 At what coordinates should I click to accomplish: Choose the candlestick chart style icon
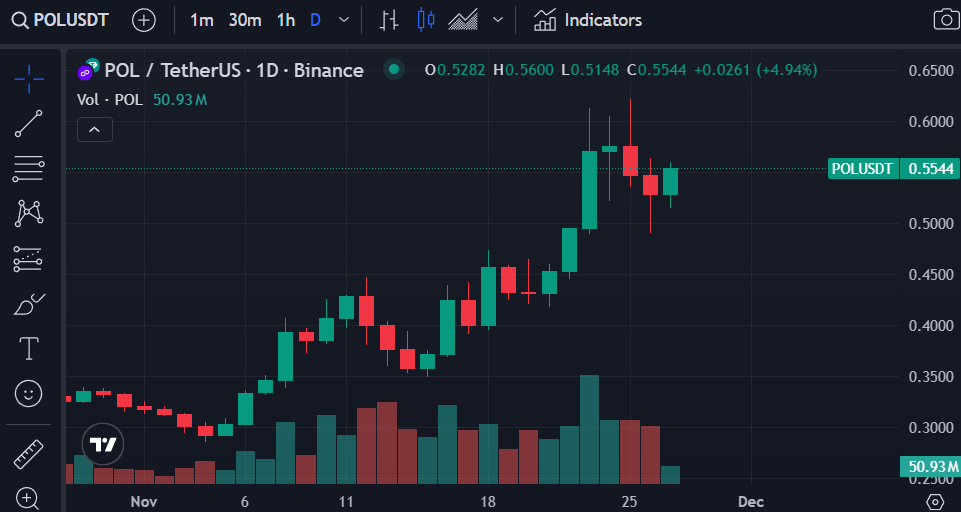point(426,20)
